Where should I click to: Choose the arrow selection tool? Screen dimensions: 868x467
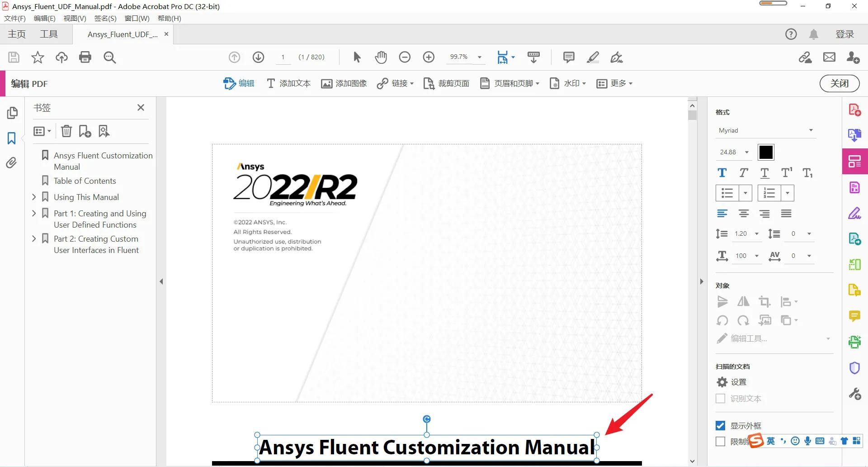click(x=357, y=57)
